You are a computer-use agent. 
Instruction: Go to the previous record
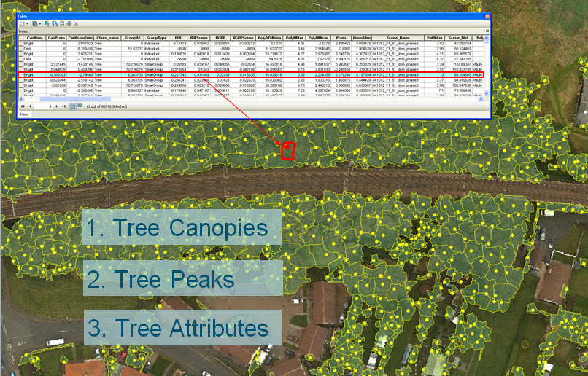(x=29, y=106)
